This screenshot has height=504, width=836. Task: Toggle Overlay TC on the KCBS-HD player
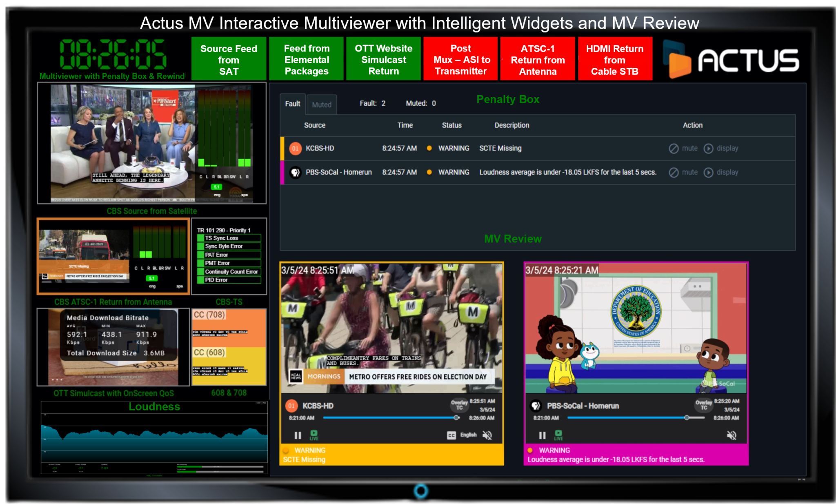coord(459,406)
